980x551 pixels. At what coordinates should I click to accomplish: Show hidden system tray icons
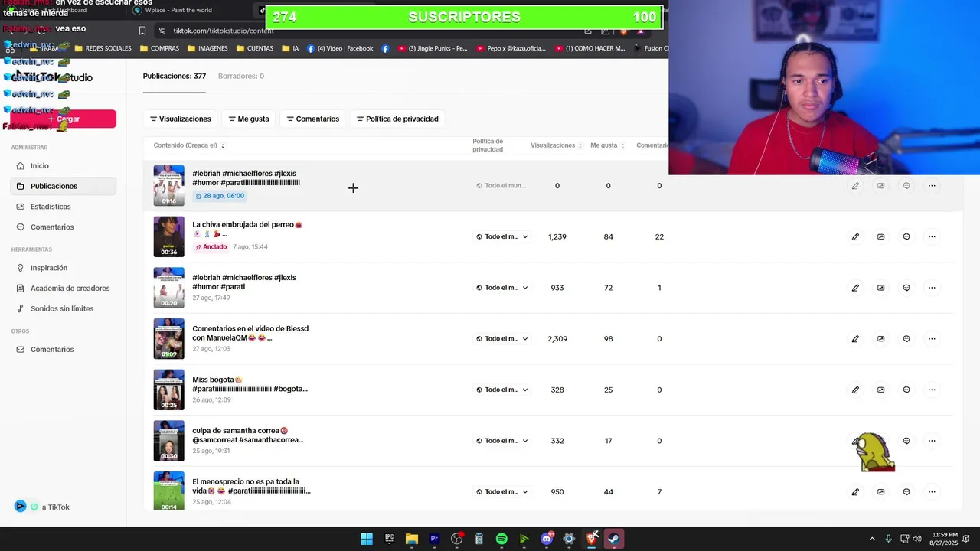coord(872,539)
